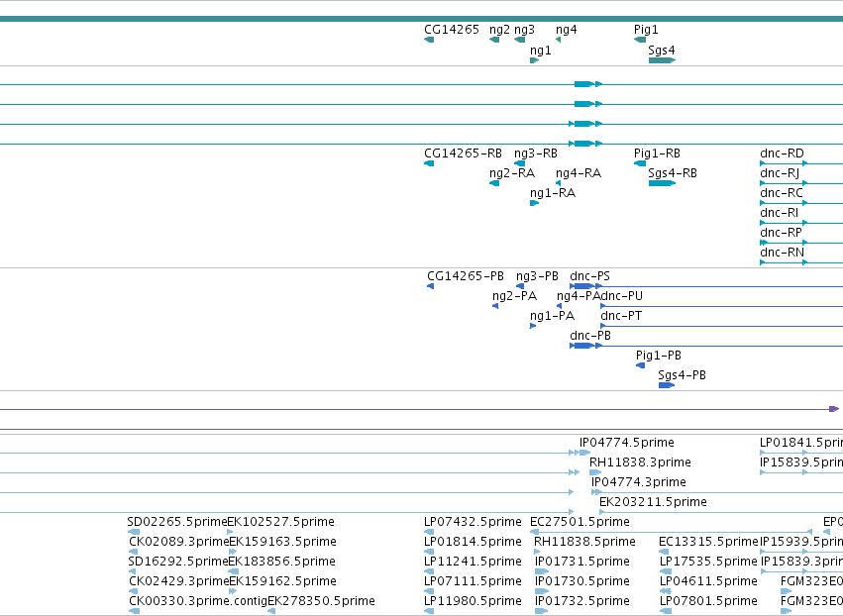Click the CG14265 gene label
Screen dimensions: 843x616
(451, 30)
